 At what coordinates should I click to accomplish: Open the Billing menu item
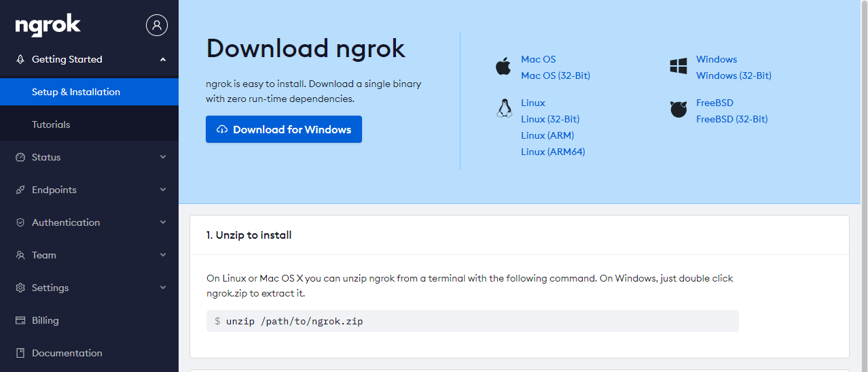[89, 320]
